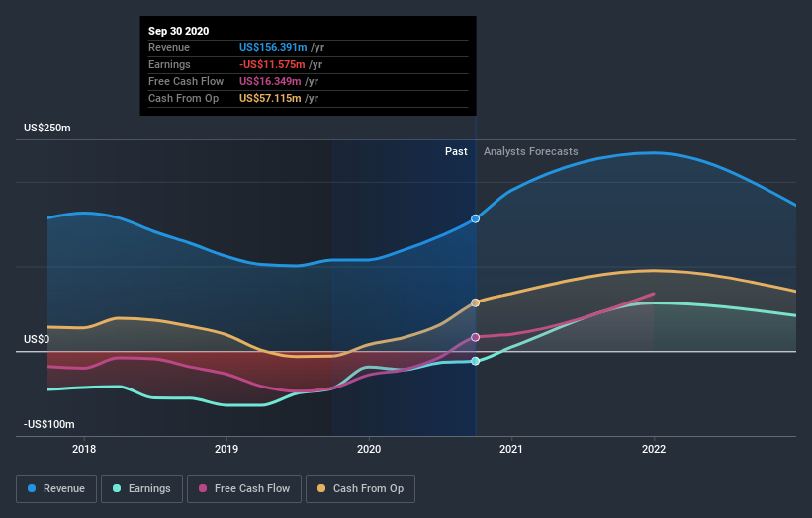The image size is (812, 518).
Task: Click the US$0 y-axis label
Action: tap(37, 339)
